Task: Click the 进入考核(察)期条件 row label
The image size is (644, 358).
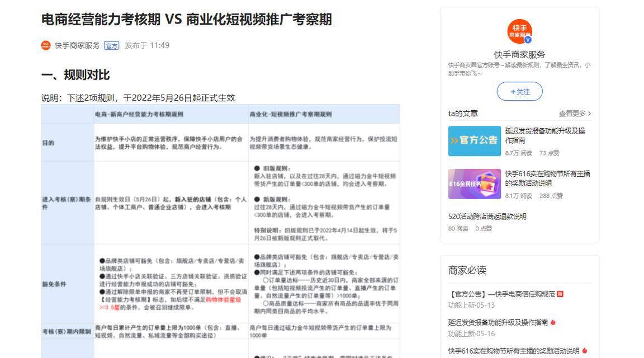Action: [67, 203]
